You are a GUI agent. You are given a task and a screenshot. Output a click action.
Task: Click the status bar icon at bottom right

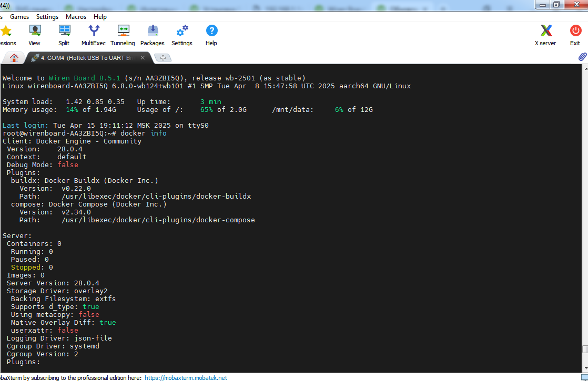coord(584,377)
